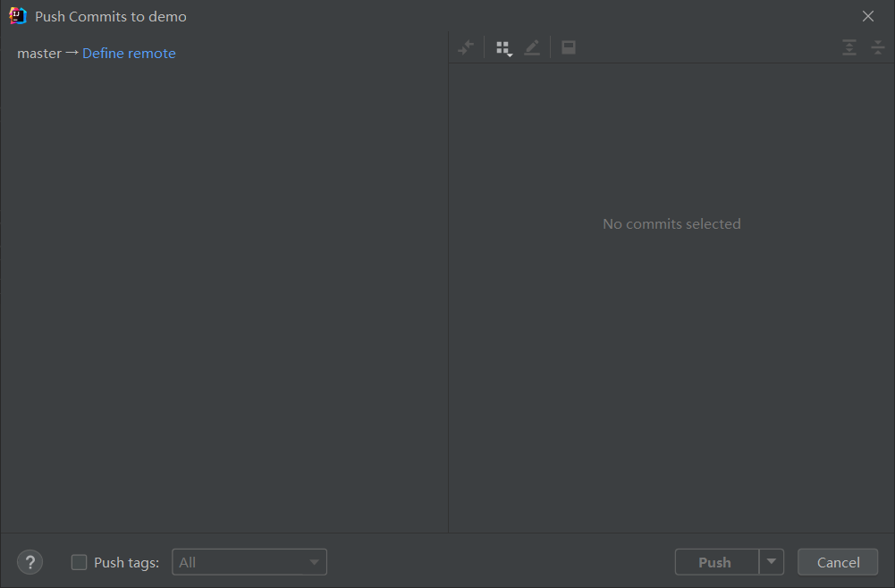Click the IntelliJ logo in title bar
The width and height of the screenshot is (895, 588).
point(18,16)
